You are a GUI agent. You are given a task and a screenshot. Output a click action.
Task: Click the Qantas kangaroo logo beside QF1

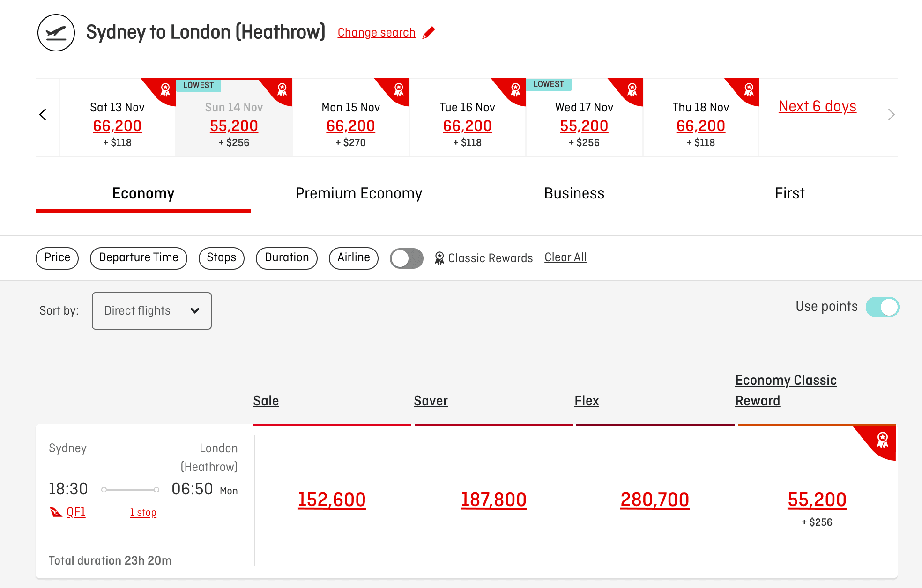click(56, 512)
